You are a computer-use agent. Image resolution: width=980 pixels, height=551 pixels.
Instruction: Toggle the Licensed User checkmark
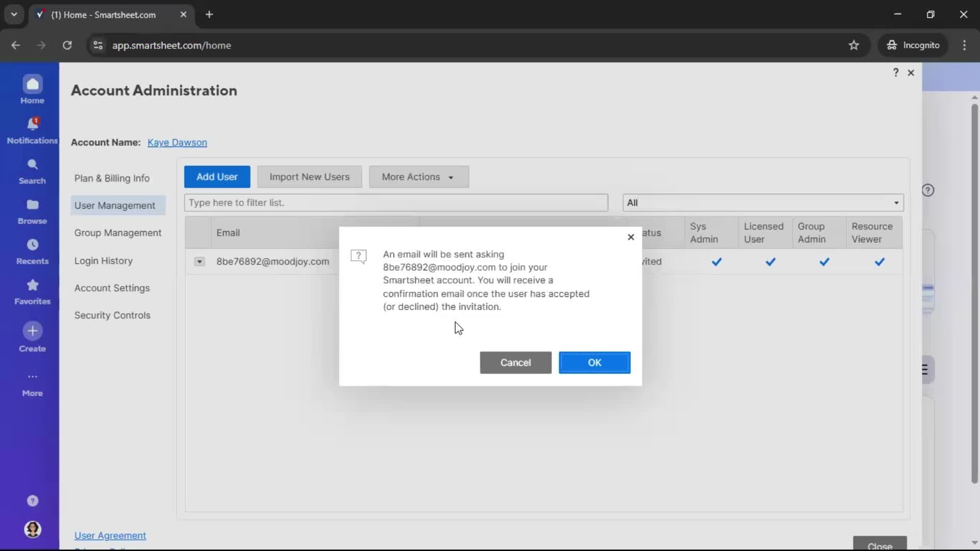pyautogui.click(x=770, y=262)
